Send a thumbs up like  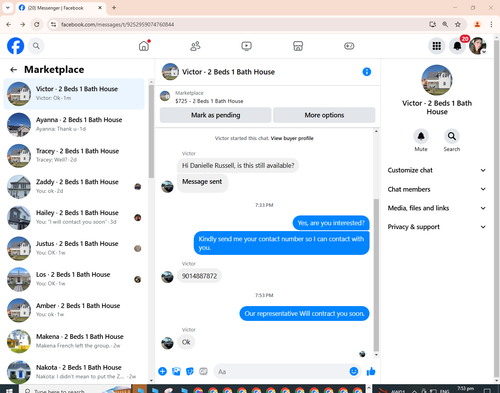tap(371, 371)
